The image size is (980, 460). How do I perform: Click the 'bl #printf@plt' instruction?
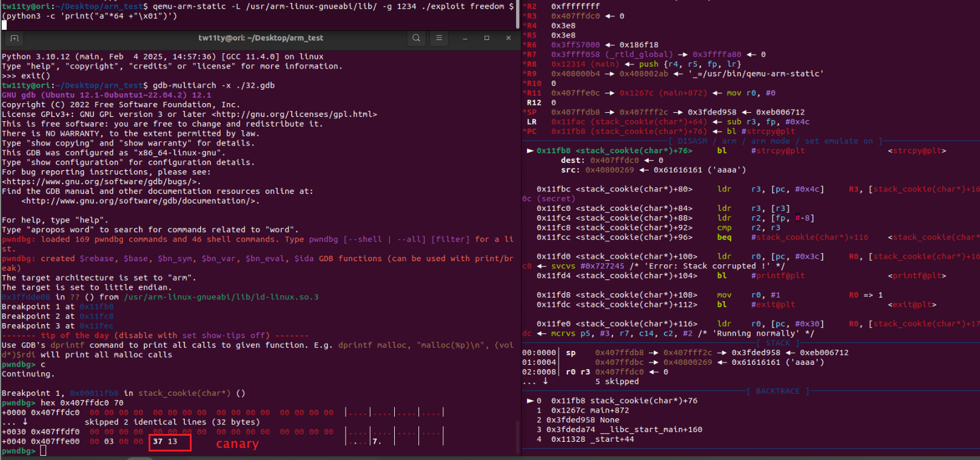tap(761, 276)
